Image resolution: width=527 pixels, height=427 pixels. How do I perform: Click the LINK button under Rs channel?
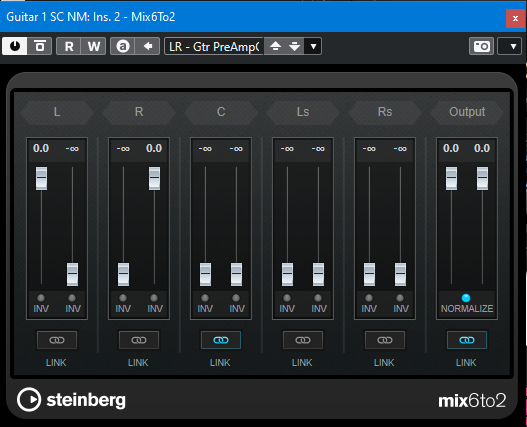click(385, 340)
